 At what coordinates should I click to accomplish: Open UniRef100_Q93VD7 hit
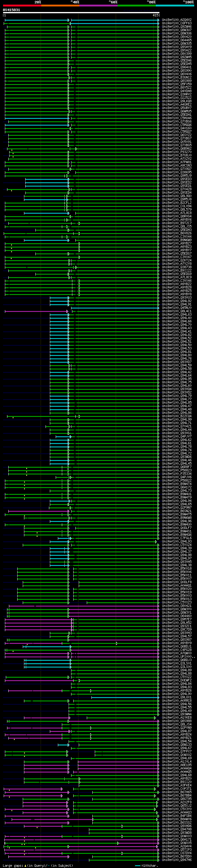click(177, 362)
